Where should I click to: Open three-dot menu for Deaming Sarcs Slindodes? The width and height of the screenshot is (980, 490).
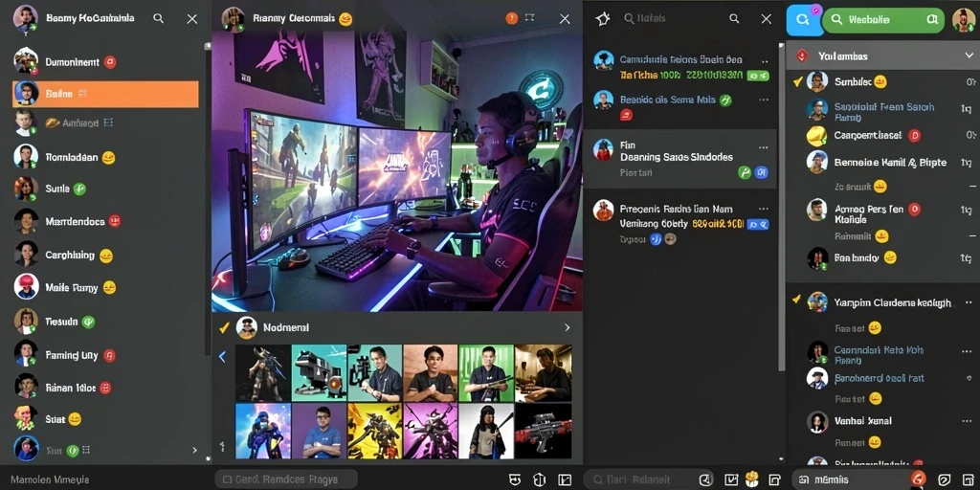point(763,147)
